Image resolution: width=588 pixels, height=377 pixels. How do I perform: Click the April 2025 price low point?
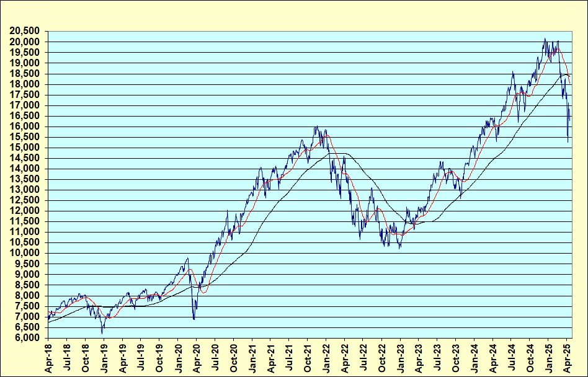coord(568,141)
